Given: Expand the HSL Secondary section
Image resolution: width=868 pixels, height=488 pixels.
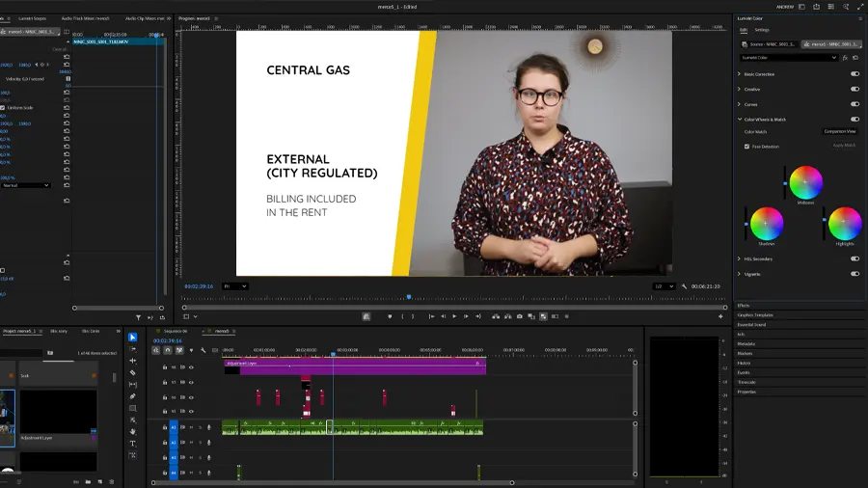Looking at the screenshot, I should point(740,258).
